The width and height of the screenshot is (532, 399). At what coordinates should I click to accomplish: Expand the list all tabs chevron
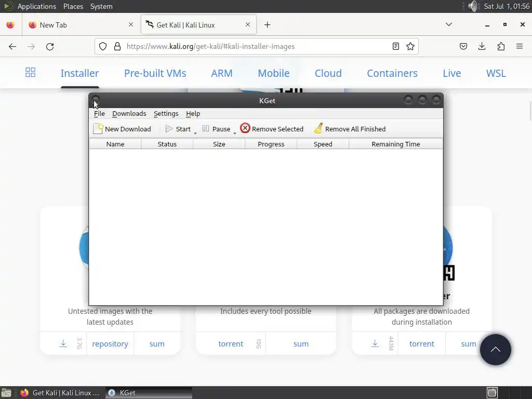pyautogui.click(x=448, y=24)
